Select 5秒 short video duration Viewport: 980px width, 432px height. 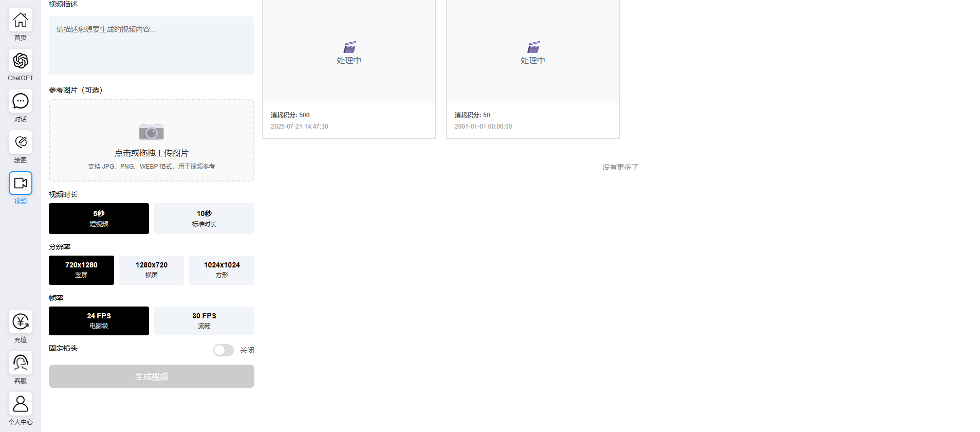[x=99, y=219]
